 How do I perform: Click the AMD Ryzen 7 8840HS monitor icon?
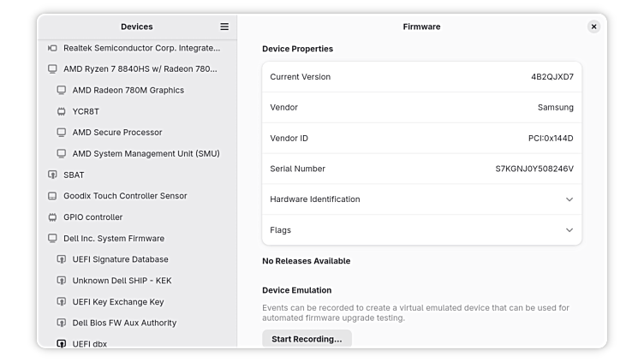pos(52,68)
